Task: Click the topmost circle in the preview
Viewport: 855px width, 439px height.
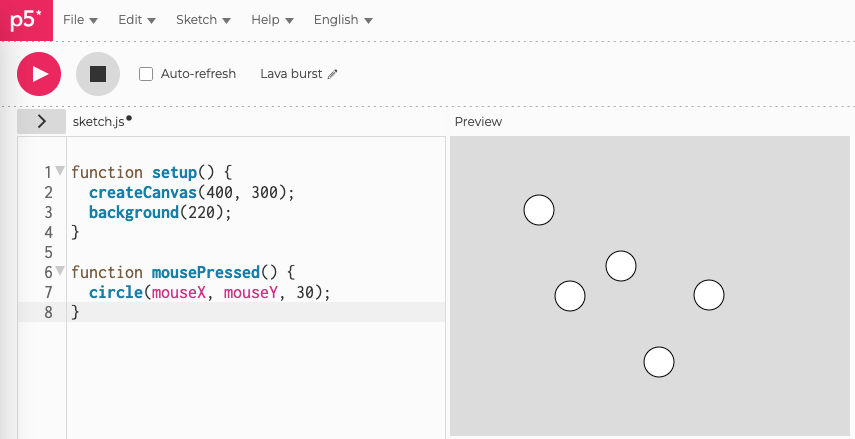Action: [539, 210]
